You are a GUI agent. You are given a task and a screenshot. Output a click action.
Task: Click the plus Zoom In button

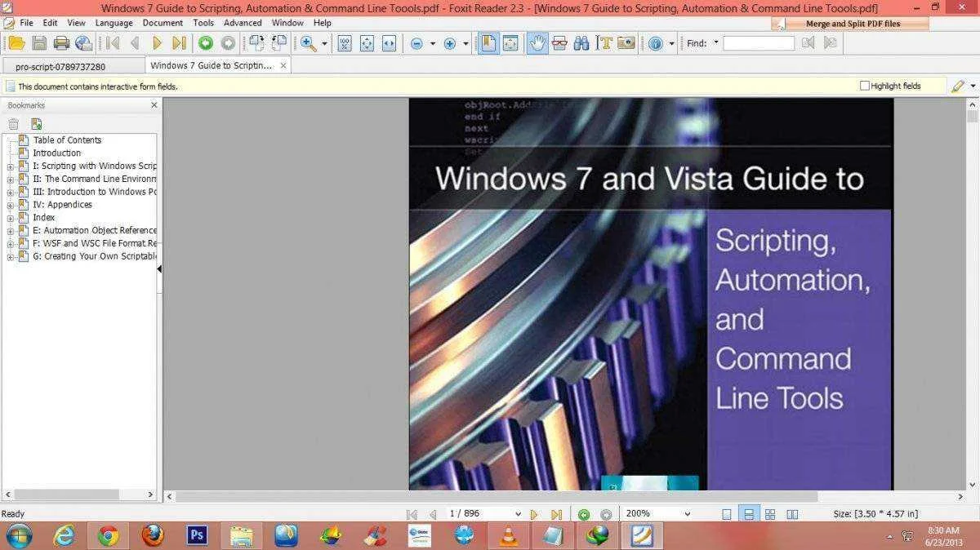tap(449, 43)
